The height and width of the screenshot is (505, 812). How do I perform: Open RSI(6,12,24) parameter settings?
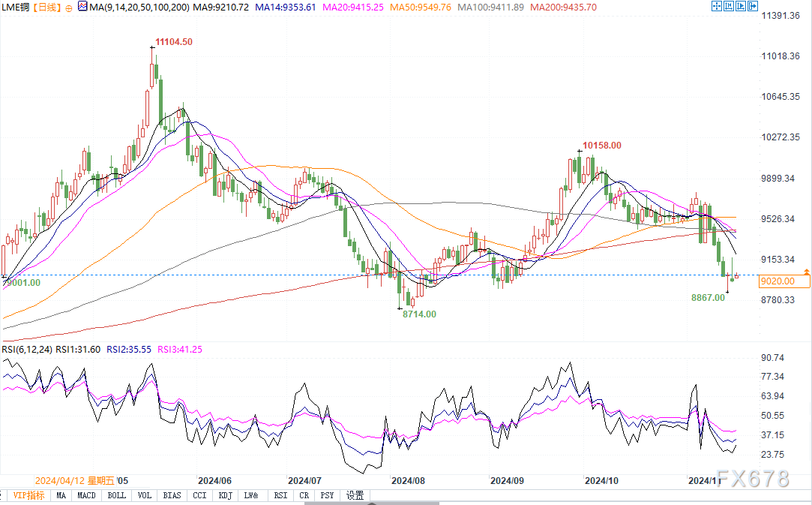click(x=28, y=349)
